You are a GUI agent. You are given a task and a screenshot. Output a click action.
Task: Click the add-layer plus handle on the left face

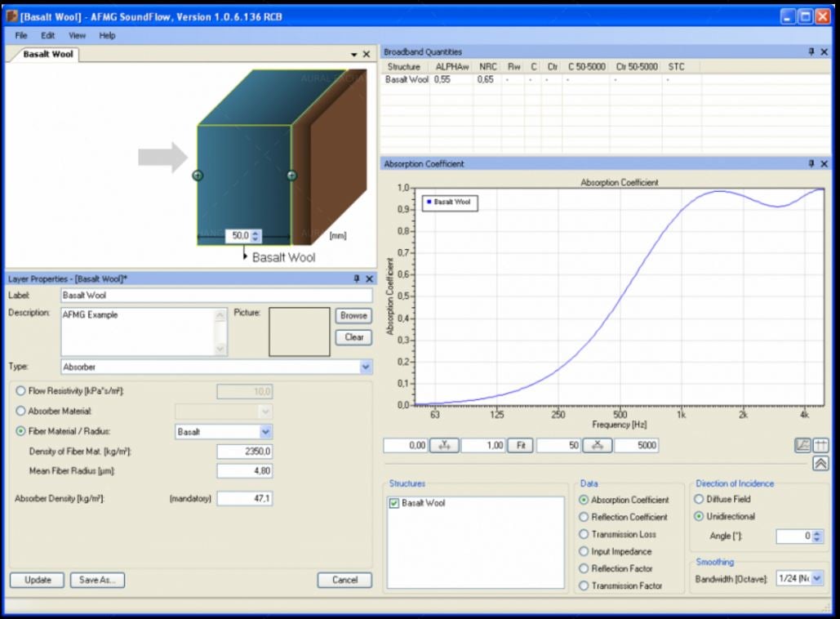pos(197,176)
